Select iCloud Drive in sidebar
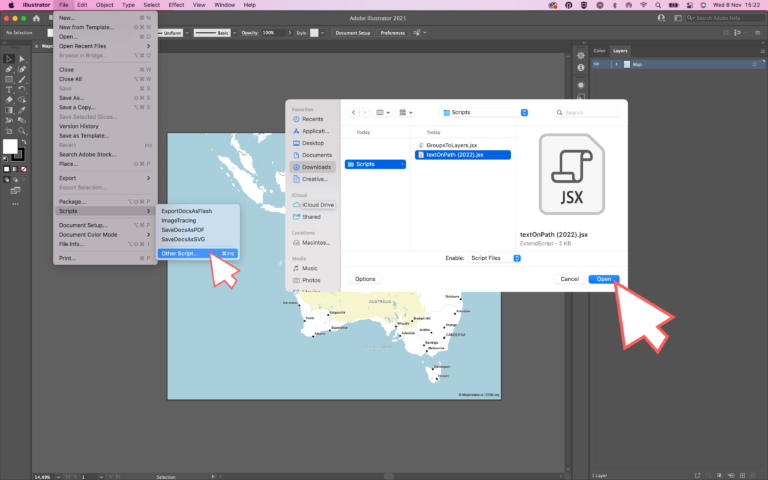The height and width of the screenshot is (480, 768). click(313, 205)
